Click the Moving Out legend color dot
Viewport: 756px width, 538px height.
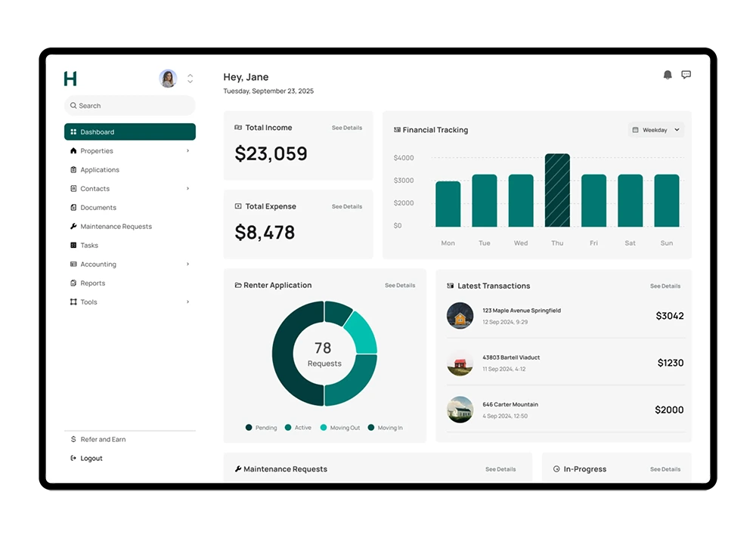324,428
